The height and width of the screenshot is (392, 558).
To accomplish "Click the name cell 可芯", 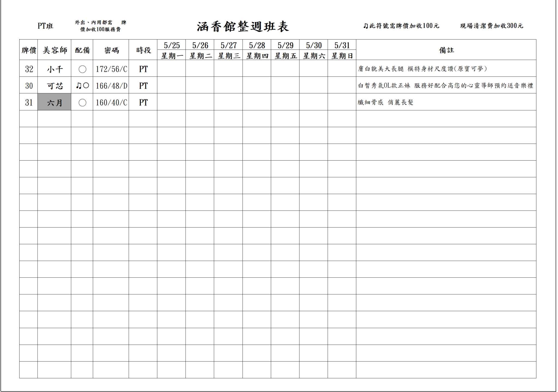I will (54, 85).
